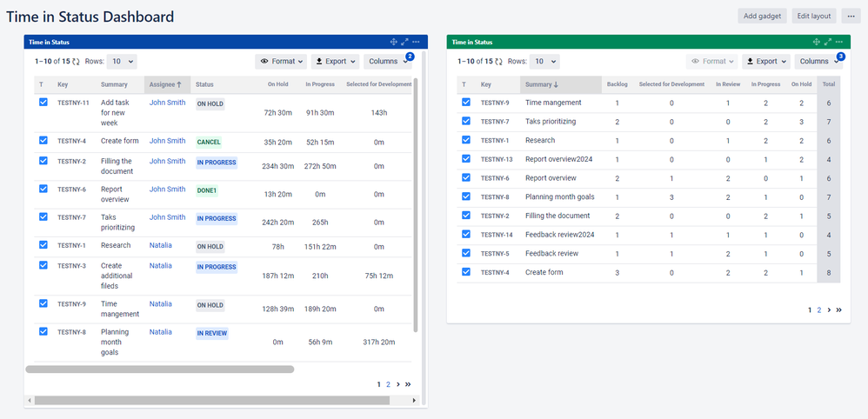
Task: Click refresh icon in right gadget
Action: [498, 62]
